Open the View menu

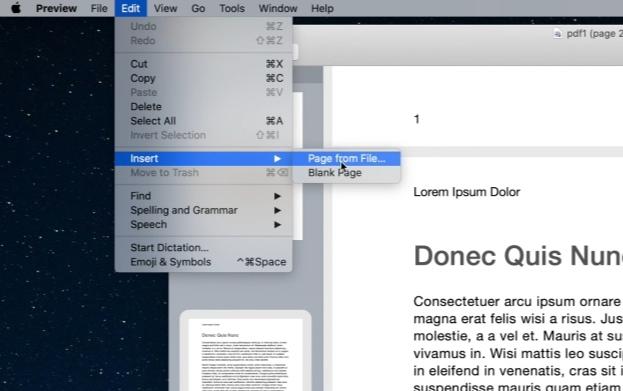pos(165,8)
